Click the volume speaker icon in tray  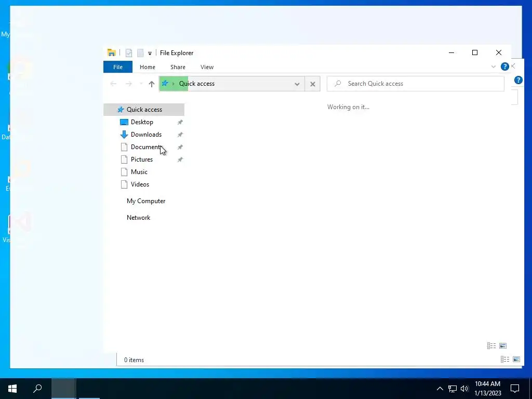(x=464, y=389)
